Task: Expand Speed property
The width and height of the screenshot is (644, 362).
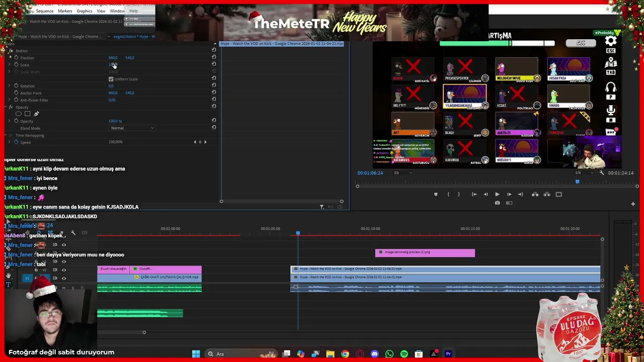Action: click(9, 142)
